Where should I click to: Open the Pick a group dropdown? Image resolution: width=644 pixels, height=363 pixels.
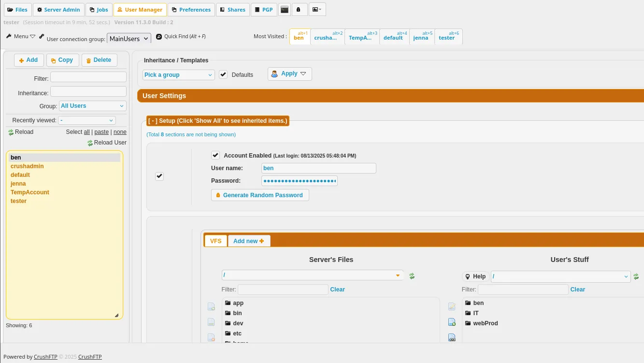pos(178,75)
